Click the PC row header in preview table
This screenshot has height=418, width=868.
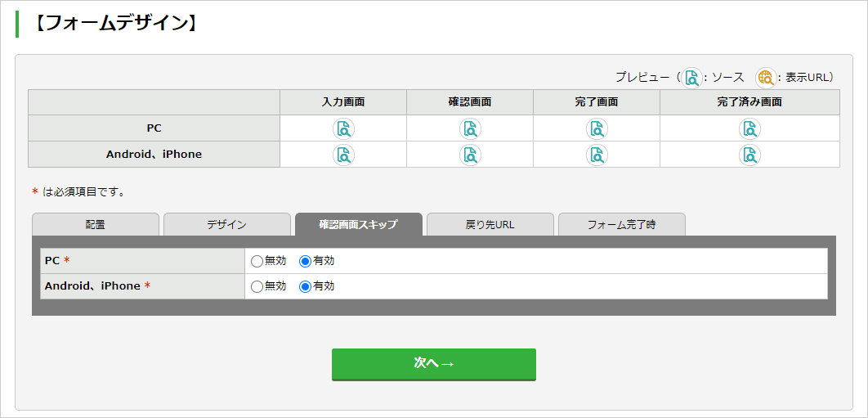point(154,128)
